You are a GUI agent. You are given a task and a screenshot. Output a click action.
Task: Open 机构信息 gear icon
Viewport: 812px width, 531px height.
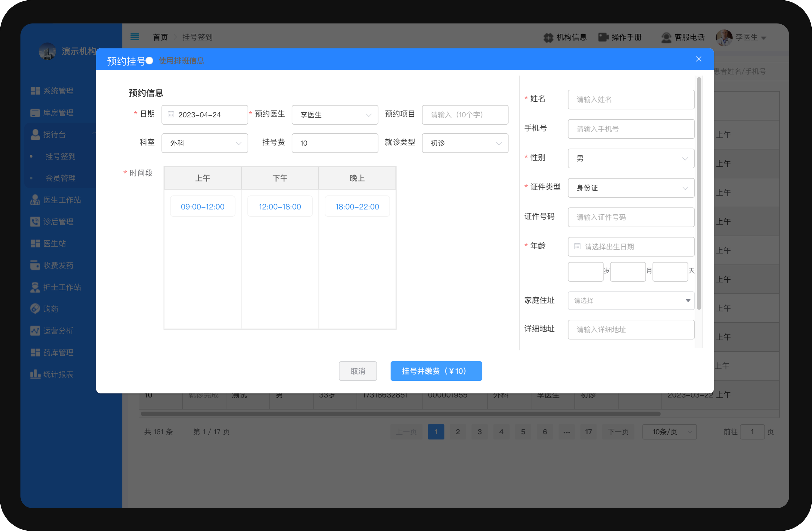click(x=548, y=38)
